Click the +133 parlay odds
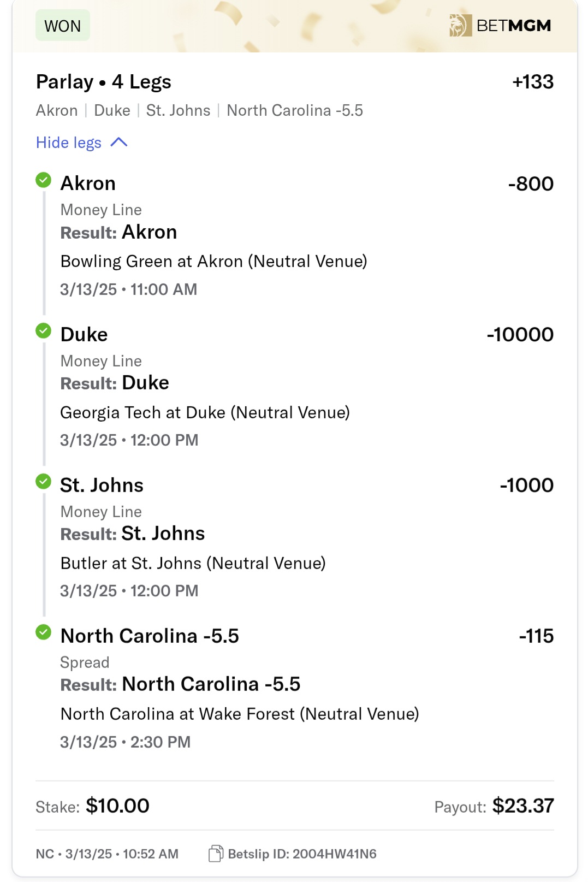This screenshot has width=588, height=882. [x=533, y=82]
